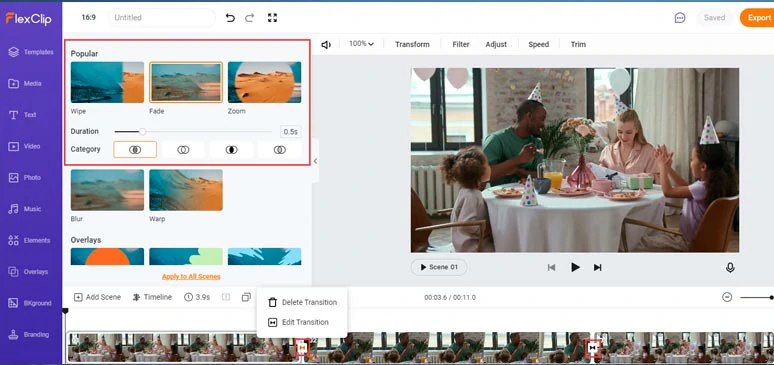Open the 3.9s scene duration setting

[197, 297]
